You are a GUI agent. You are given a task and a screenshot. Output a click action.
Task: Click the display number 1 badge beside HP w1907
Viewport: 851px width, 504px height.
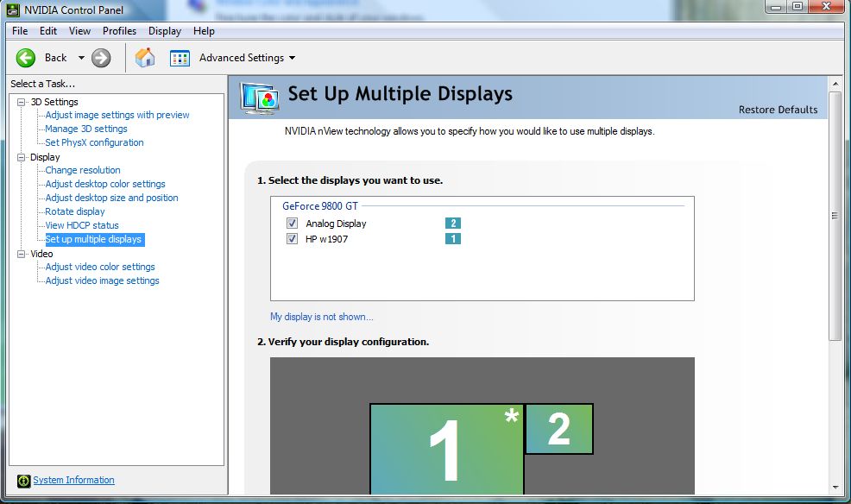coord(453,239)
